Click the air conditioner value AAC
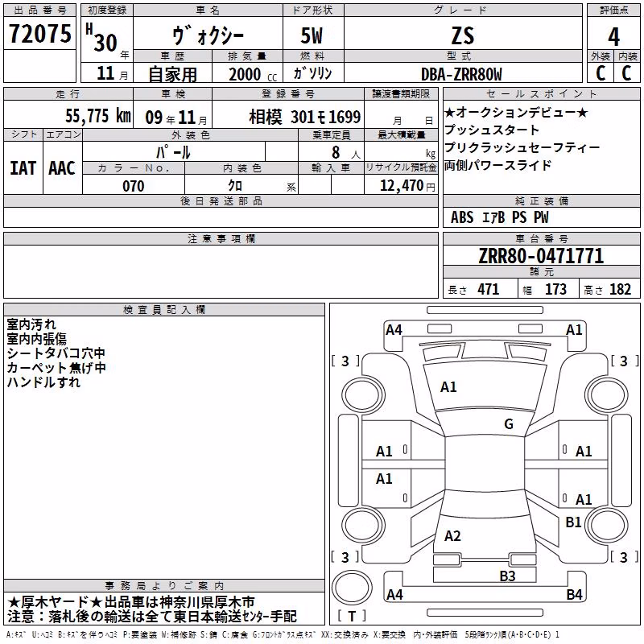The height and width of the screenshot is (644, 644). pos(62,168)
